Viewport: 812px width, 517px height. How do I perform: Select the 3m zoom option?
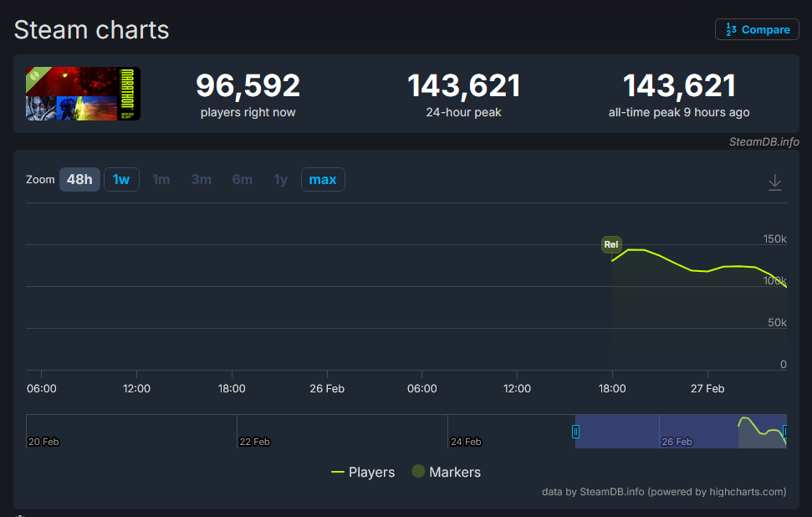202,179
